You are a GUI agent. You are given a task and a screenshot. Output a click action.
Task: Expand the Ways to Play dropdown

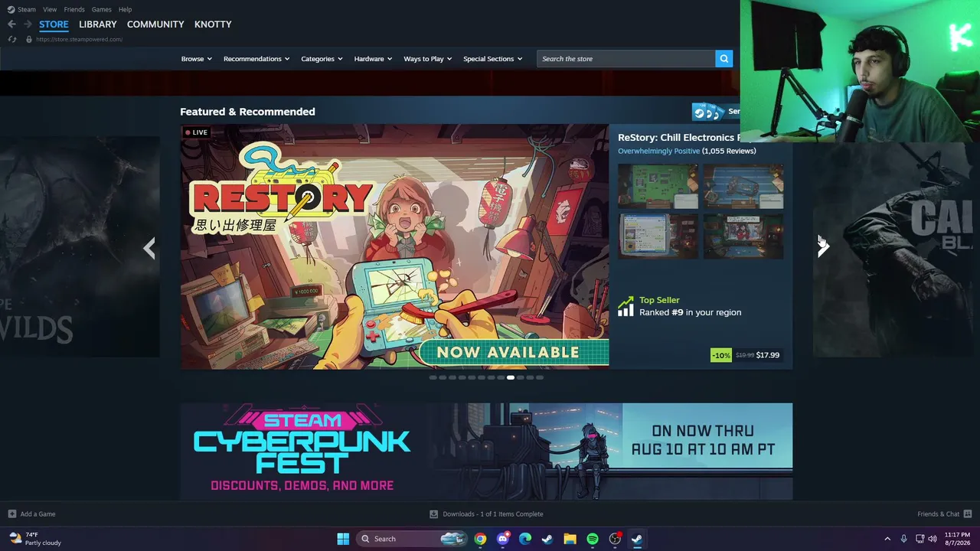pyautogui.click(x=428, y=59)
